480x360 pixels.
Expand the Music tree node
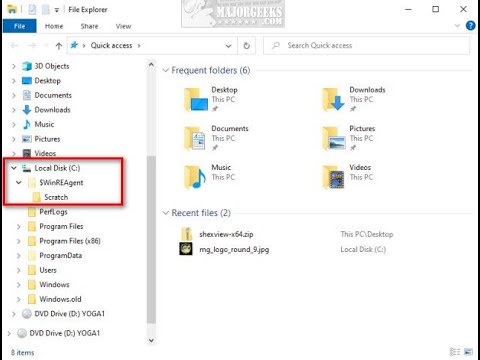tap(14, 124)
